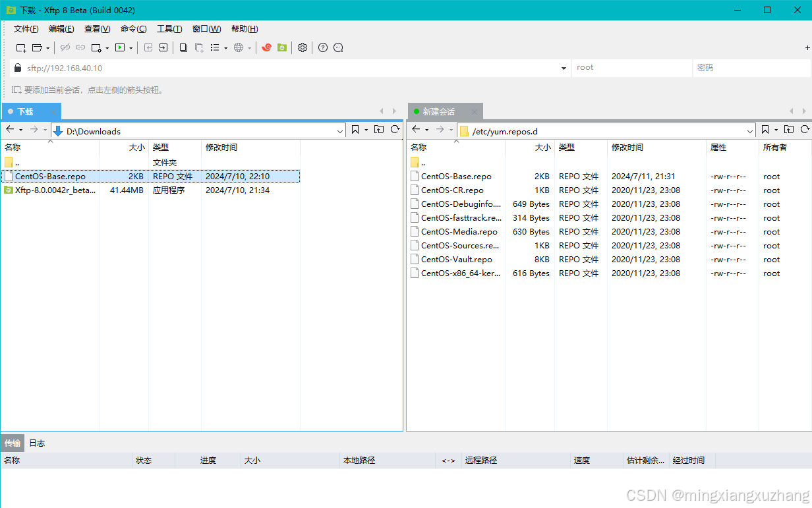Click the 密码 password field
812x508 pixels.
752,68
